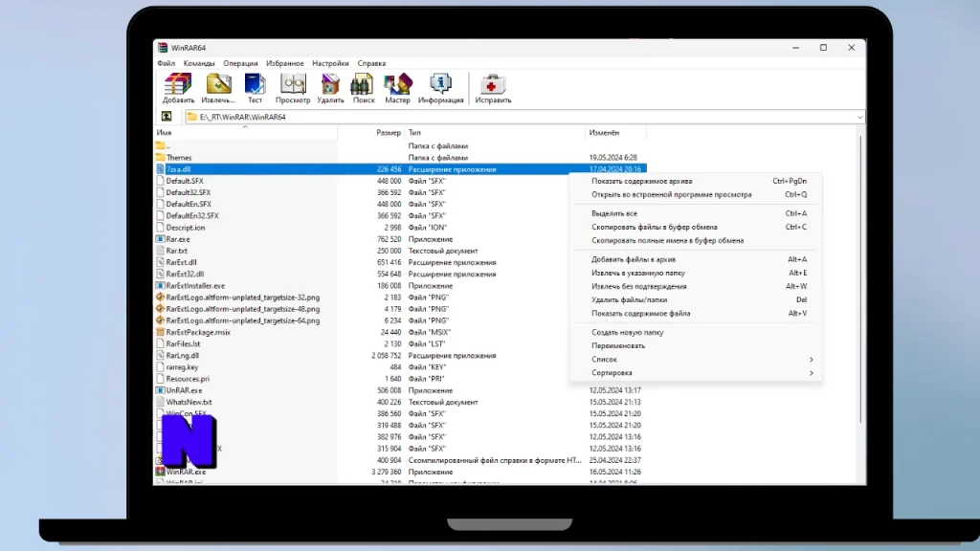Choose Показать содержимое файла
980x551 pixels.
point(695,314)
